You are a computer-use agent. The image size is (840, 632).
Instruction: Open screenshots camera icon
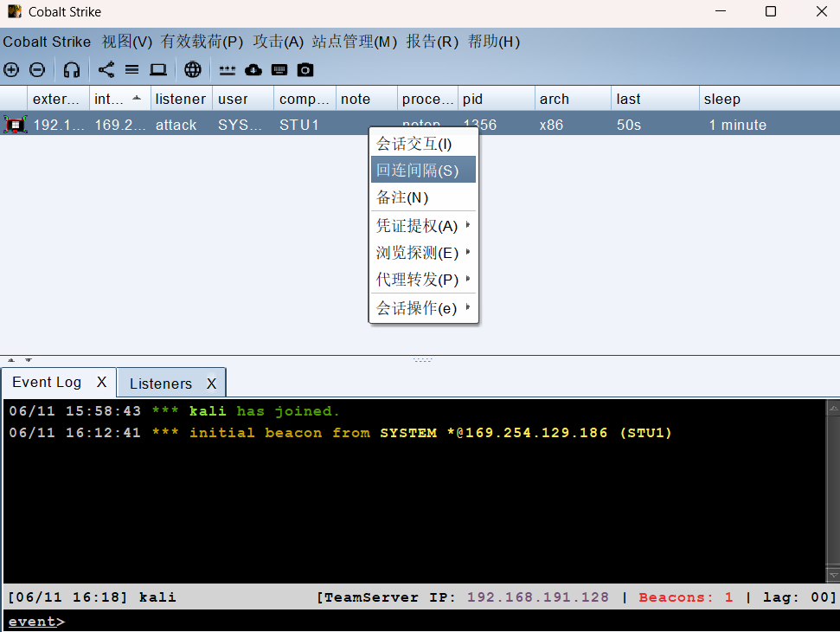305,69
